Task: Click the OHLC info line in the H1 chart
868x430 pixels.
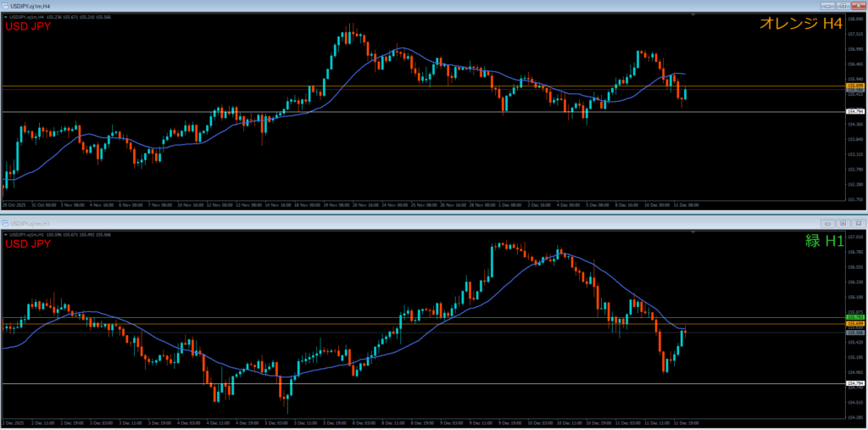Action: 61,235
